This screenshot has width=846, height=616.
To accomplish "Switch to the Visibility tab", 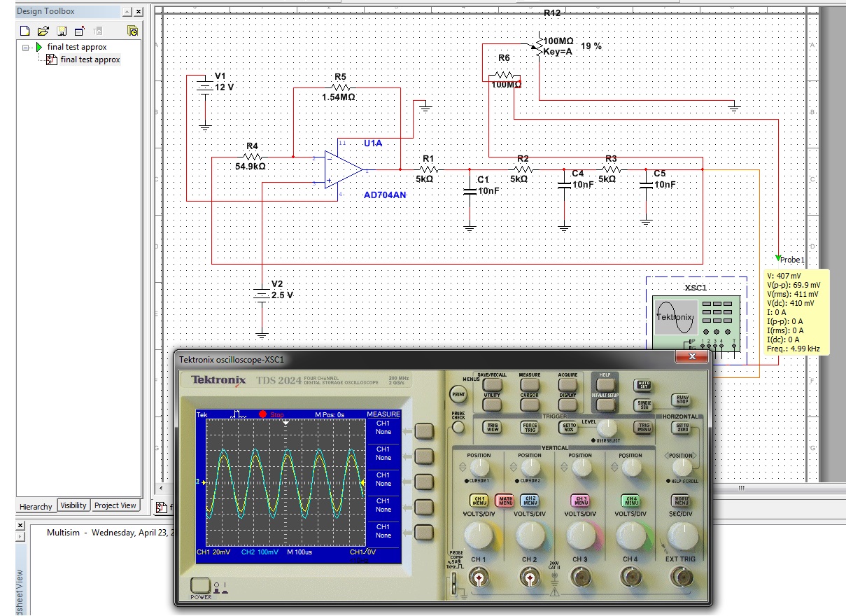I will click(73, 505).
